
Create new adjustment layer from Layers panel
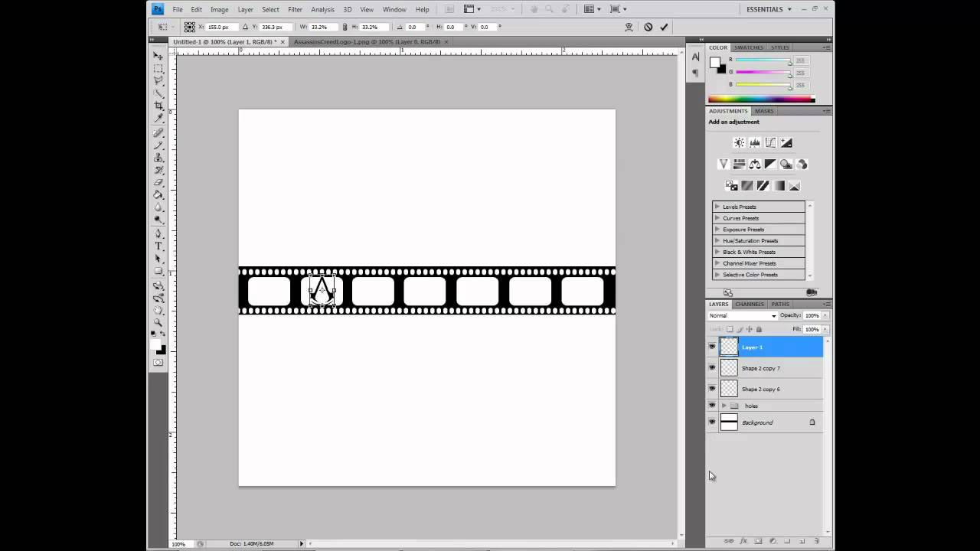772,541
